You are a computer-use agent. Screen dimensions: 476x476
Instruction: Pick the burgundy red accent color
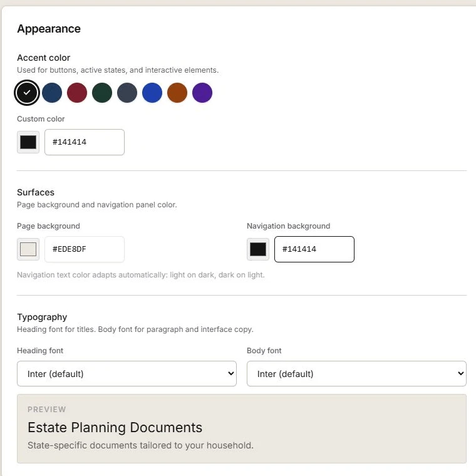point(77,93)
